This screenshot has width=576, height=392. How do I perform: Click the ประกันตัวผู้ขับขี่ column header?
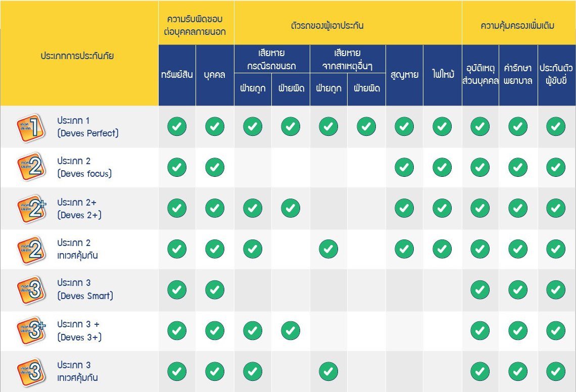556,75
